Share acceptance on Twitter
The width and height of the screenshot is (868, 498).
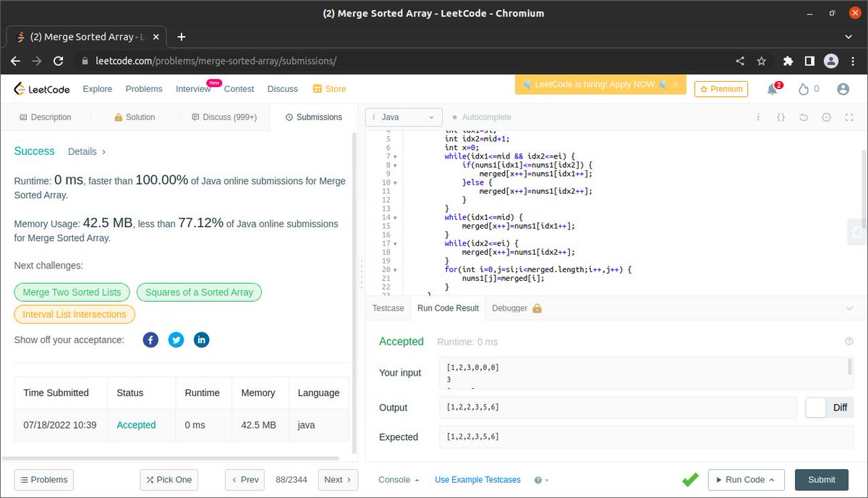tap(176, 340)
